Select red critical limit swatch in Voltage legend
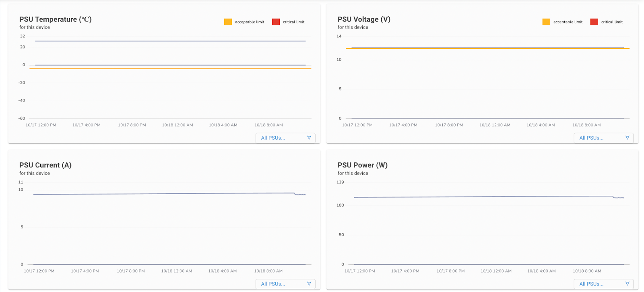644x292 pixels. (x=594, y=22)
